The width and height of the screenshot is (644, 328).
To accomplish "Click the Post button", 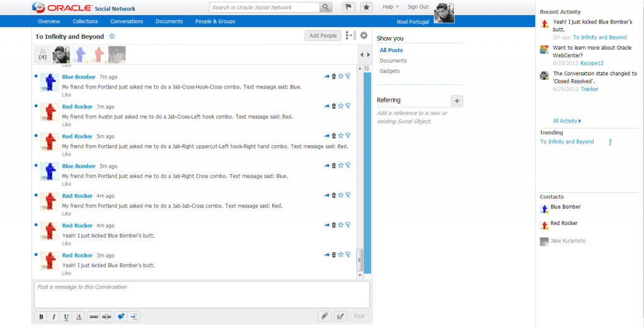I will point(359,316).
